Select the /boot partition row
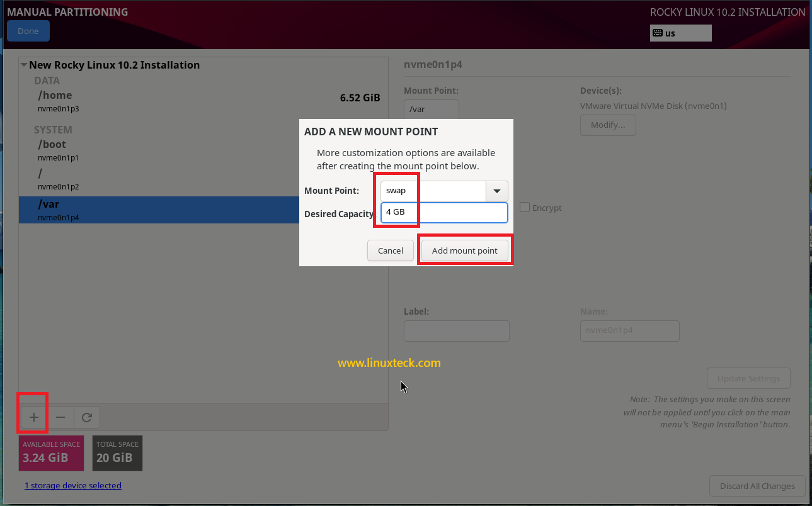 [203, 150]
